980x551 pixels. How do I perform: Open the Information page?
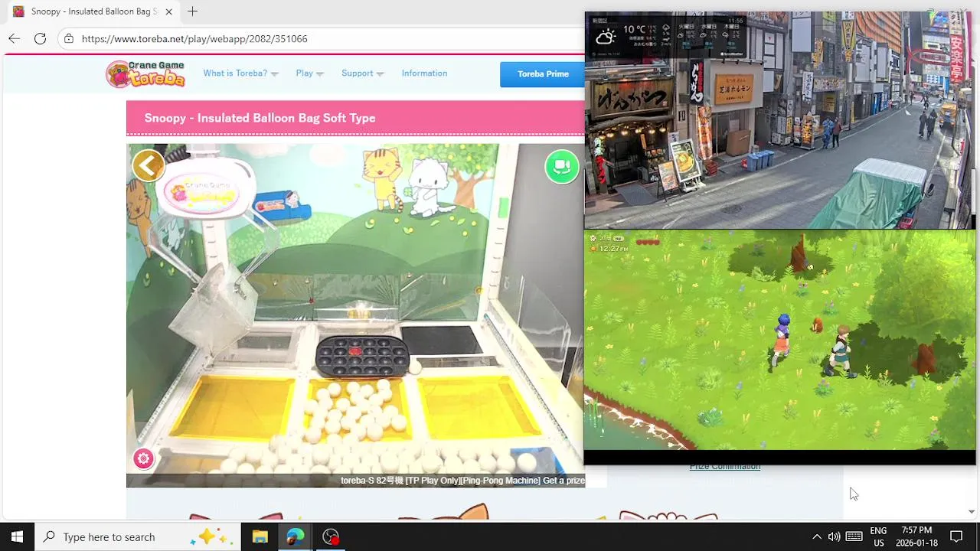click(424, 73)
